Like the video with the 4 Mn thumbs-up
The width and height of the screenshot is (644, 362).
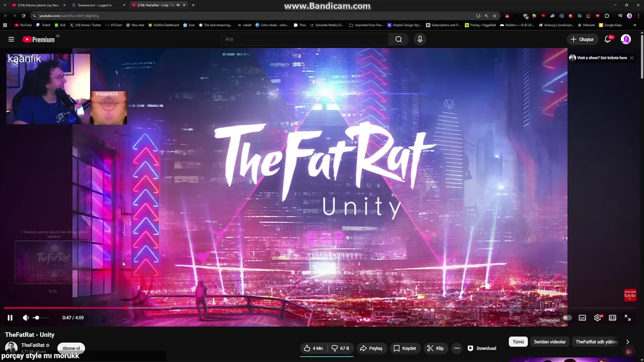[313, 348]
